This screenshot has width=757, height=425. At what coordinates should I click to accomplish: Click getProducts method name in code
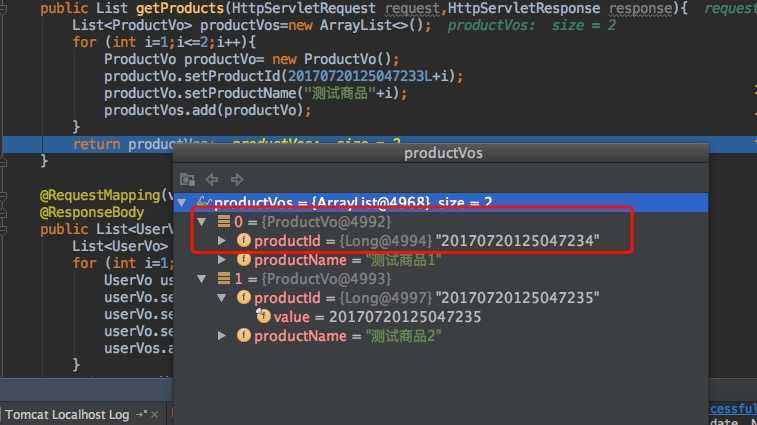pyautogui.click(x=180, y=8)
